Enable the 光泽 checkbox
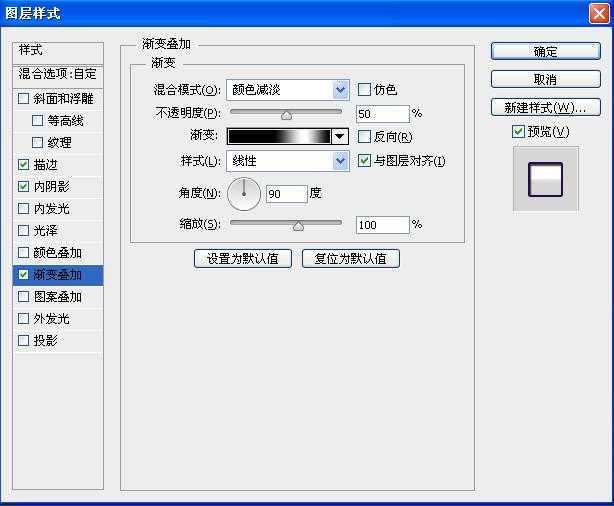Viewport: 614px width, 506px height. [23, 230]
